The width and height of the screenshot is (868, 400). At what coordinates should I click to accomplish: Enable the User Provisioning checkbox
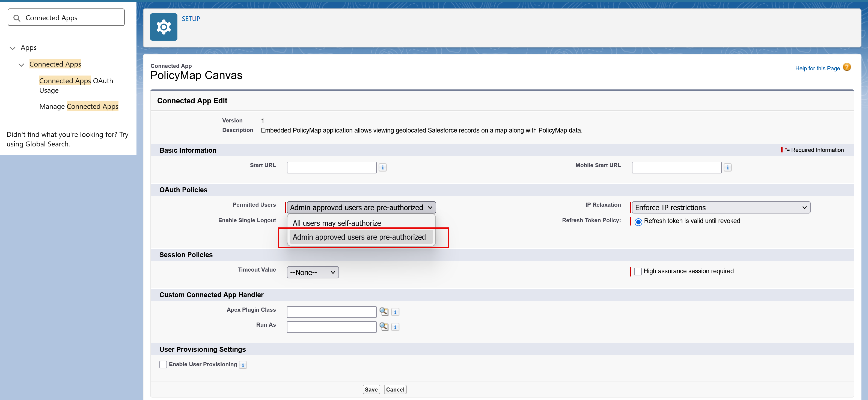point(163,365)
